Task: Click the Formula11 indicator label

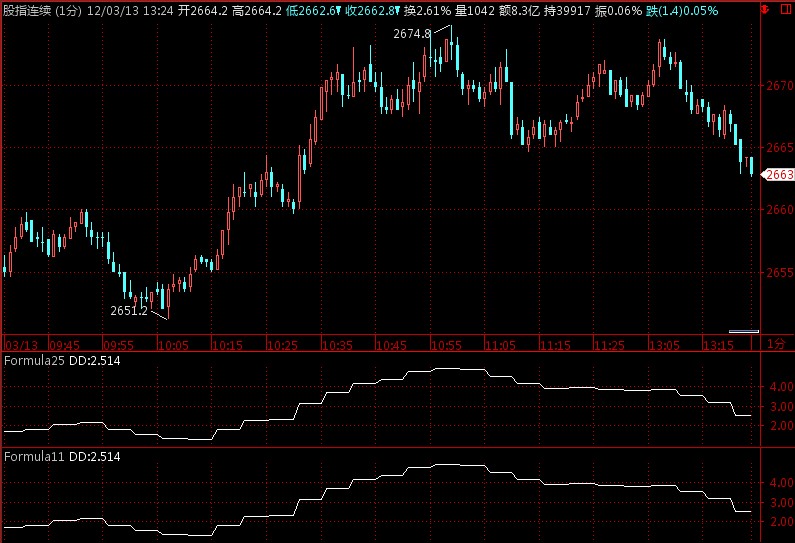Action: point(34,457)
